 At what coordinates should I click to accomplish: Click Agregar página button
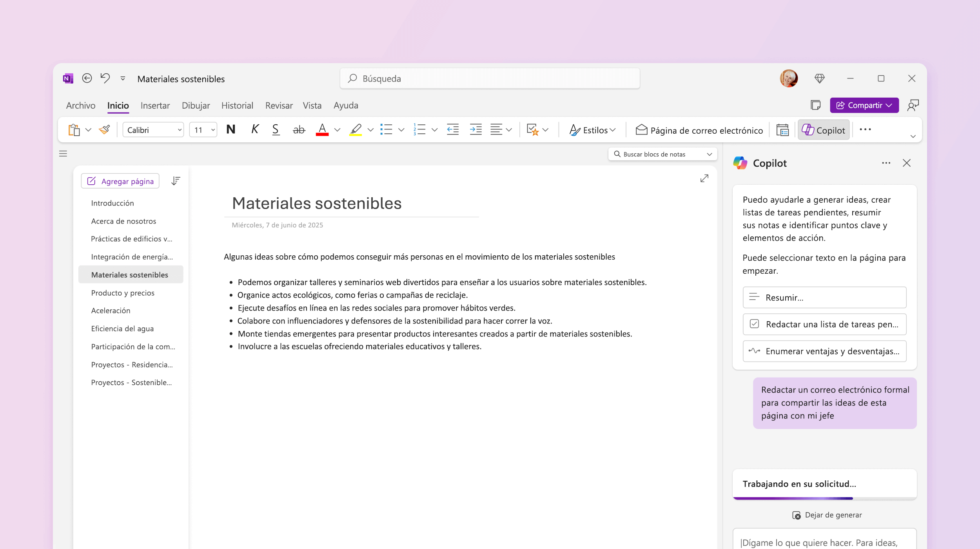click(x=120, y=181)
